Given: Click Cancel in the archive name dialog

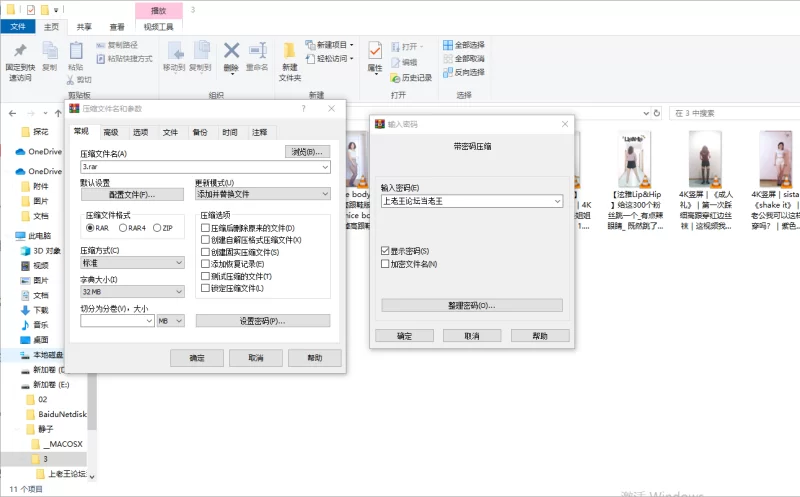Looking at the screenshot, I should (256, 358).
